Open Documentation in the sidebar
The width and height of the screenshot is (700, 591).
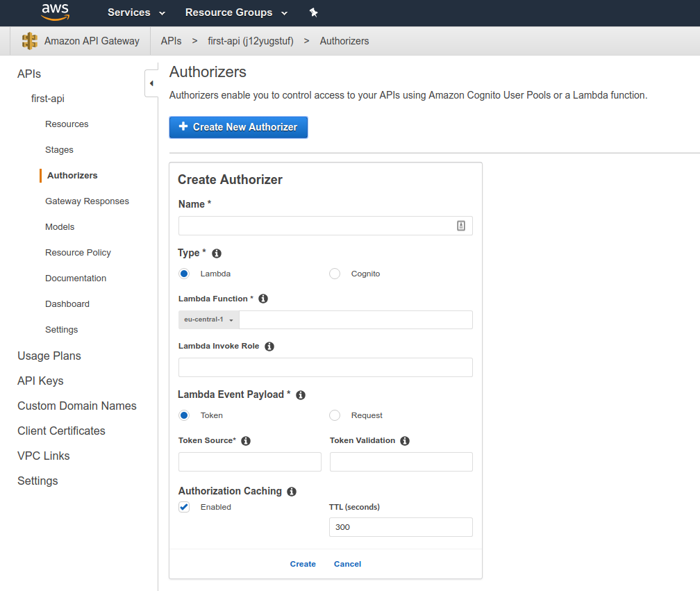pyautogui.click(x=76, y=278)
